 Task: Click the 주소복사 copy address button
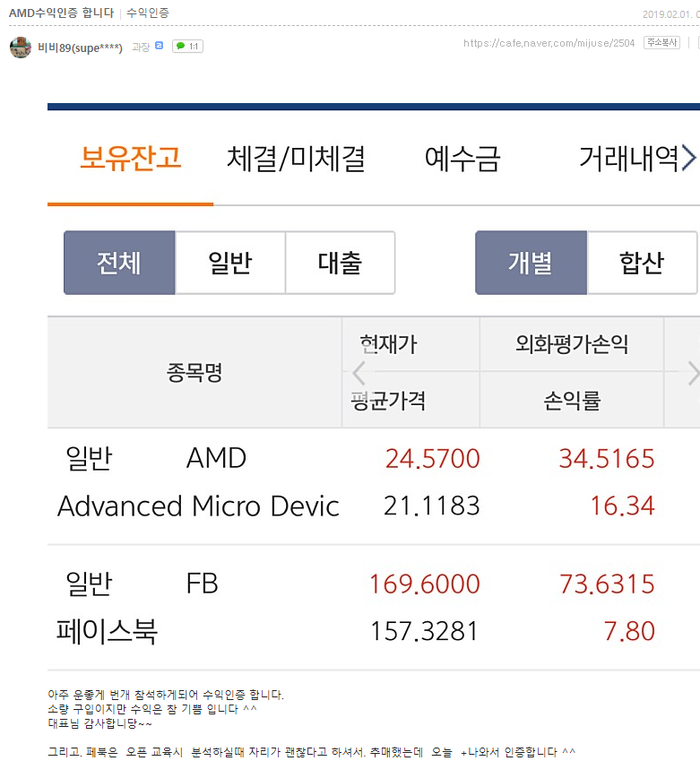[x=662, y=43]
